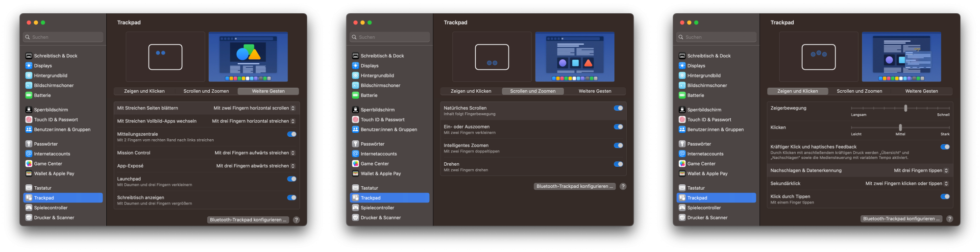Toggle Kräftiger Klick und haptisches Feedback
This screenshot has height=252, width=980.
coord(945,147)
